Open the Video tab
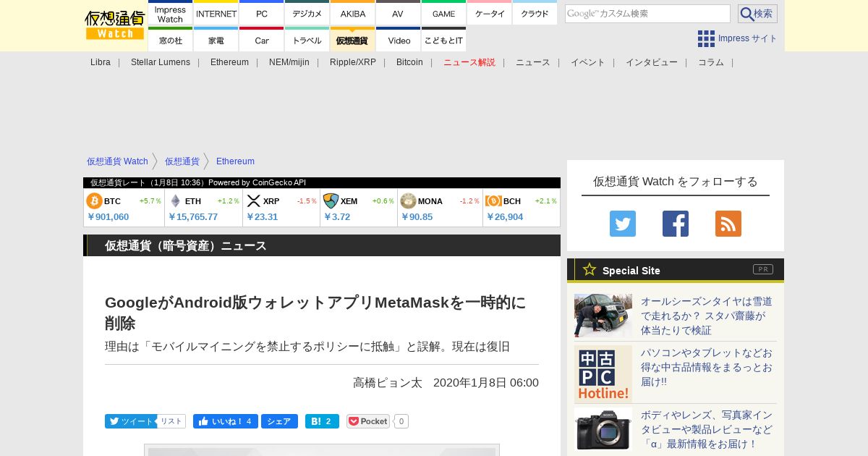 [x=398, y=40]
